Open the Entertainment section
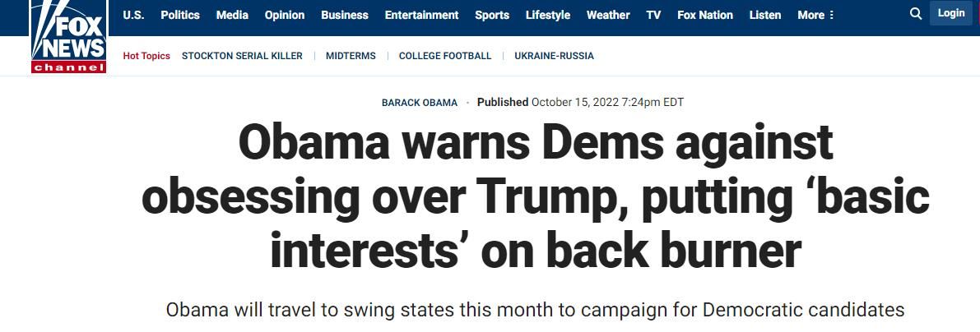The width and height of the screenshot is (980, 332). pyautogui.click(x=421, y=15)
